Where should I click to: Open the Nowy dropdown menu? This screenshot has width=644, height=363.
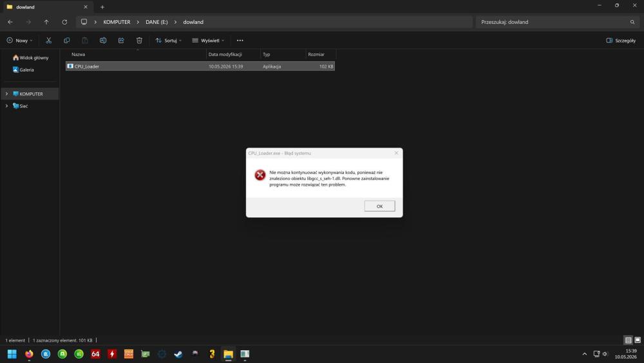click(19, 40)
